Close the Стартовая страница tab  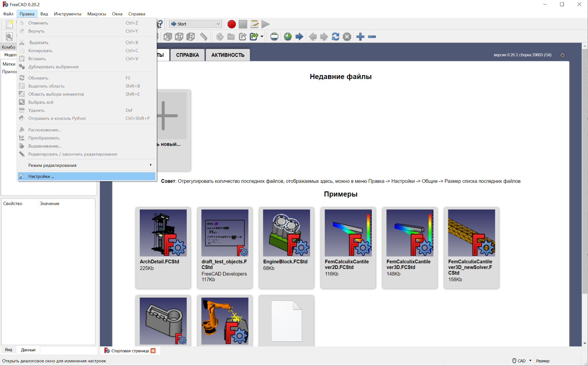click(x=153, y=351)
